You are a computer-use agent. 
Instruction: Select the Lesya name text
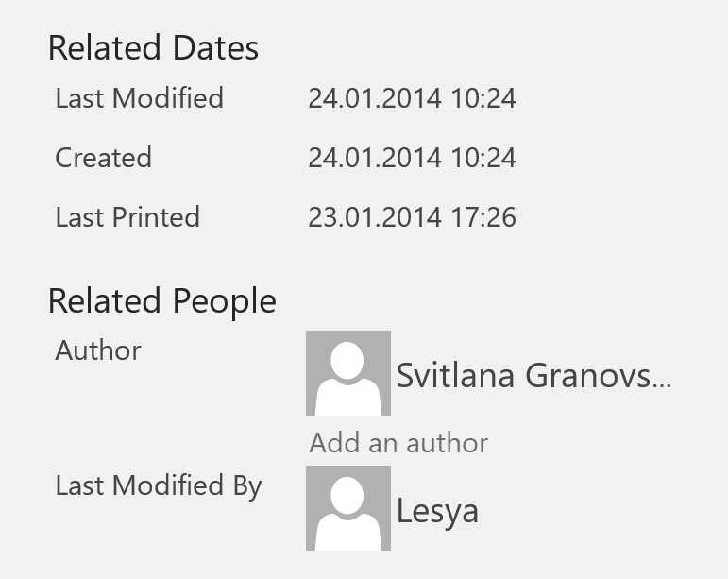(437, 511)
